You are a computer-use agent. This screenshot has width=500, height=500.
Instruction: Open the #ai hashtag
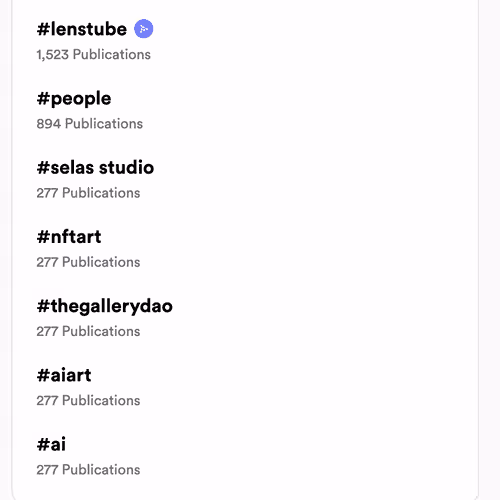point(51,444)
